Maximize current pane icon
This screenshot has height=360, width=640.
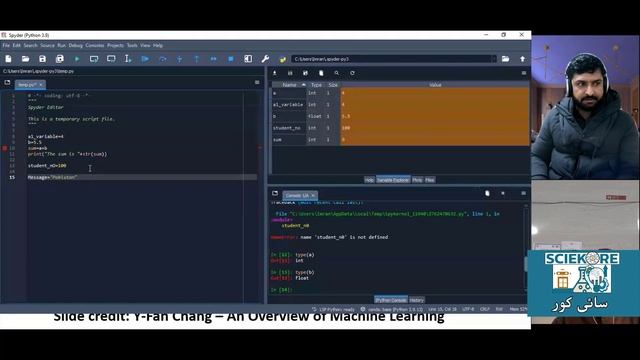[248, 59]
